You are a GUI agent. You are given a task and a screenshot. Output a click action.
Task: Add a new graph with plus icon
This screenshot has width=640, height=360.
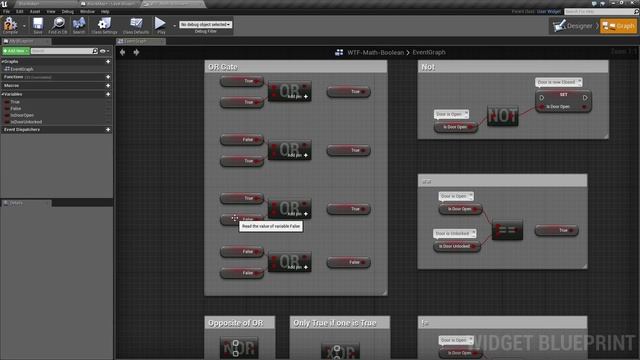tap(108, 62)
